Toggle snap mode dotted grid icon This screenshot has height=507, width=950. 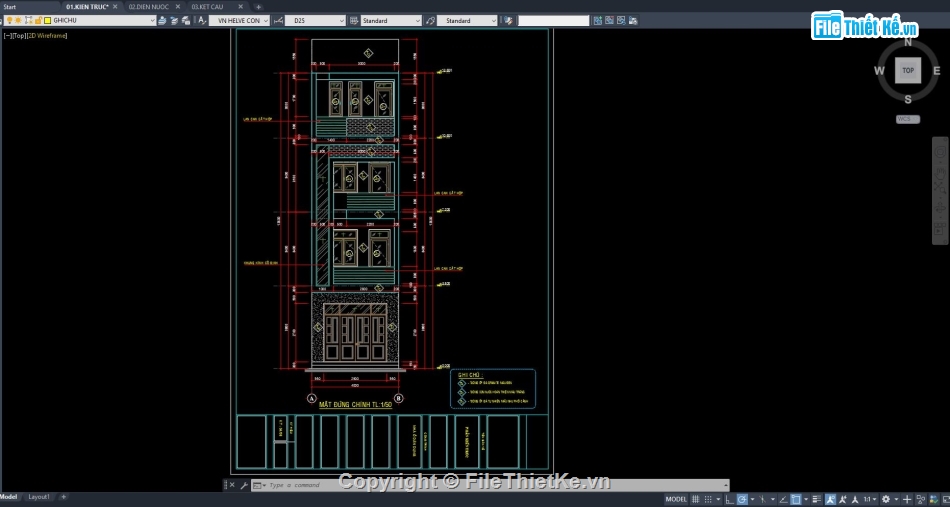tap(708, 499)
